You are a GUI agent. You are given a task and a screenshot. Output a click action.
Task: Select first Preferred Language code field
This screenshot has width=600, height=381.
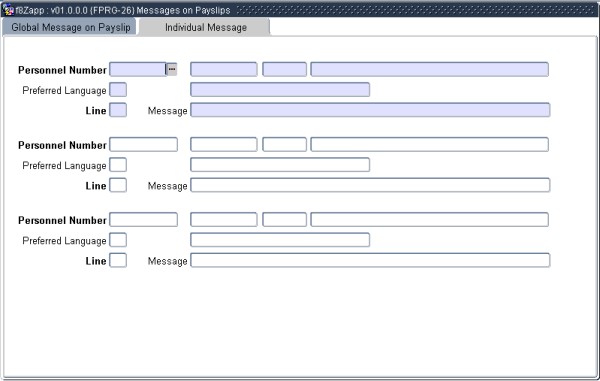point(118,90)
